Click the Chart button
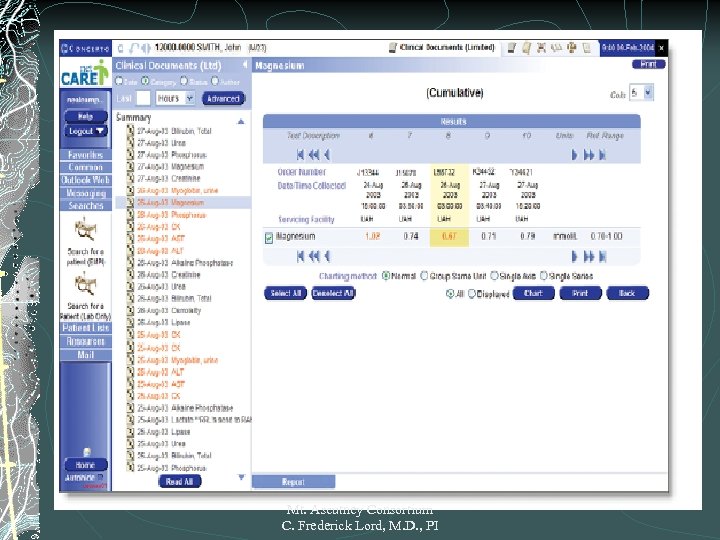The width and height of the screenshot is (720, 540). [533, 293]
